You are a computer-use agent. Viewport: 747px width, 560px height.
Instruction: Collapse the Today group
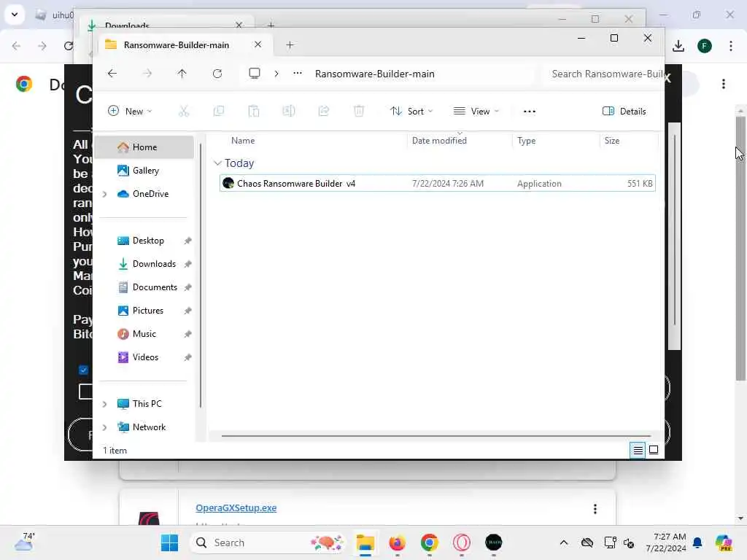tap(217, 163)
